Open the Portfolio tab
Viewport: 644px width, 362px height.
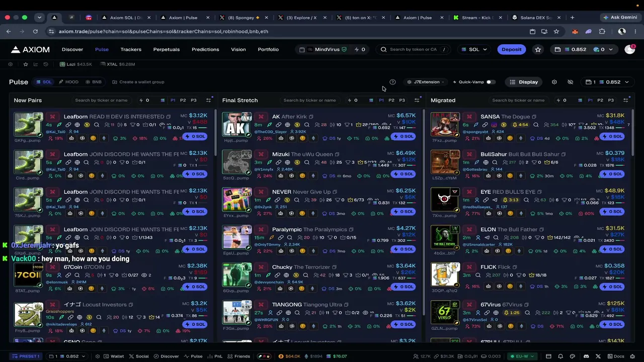click(x=268, y=49)
